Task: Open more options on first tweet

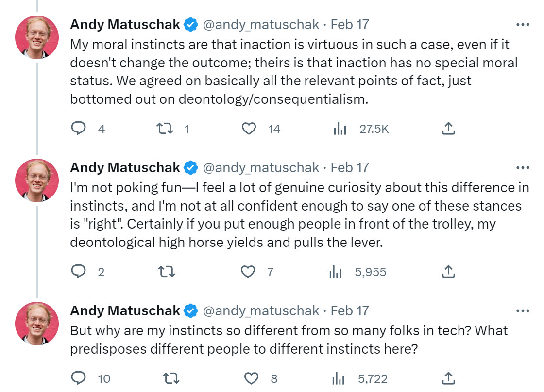Action: [523, 24]
